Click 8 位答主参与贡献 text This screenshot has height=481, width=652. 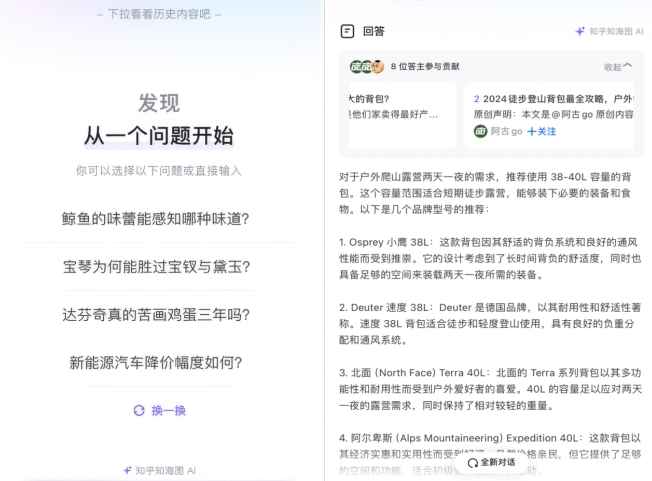[425, 67]
